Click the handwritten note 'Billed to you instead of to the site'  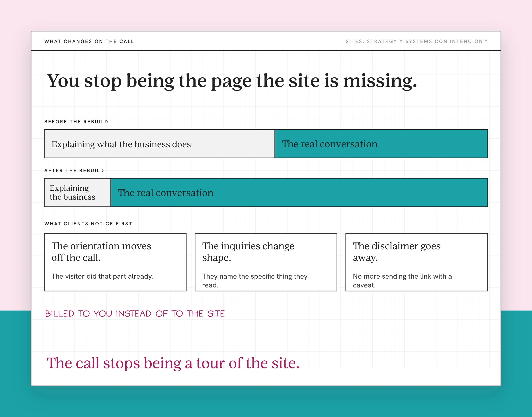pos(135,314)
